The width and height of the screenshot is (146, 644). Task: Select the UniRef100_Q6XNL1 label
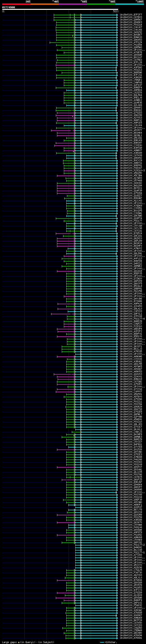point(131,135)
